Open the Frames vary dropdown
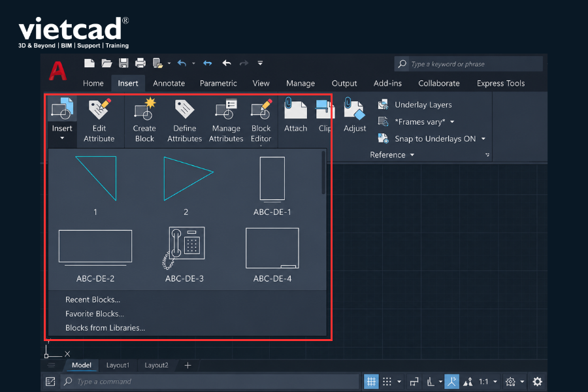This screenshot has width=588, height=392. tap(452, 122)
